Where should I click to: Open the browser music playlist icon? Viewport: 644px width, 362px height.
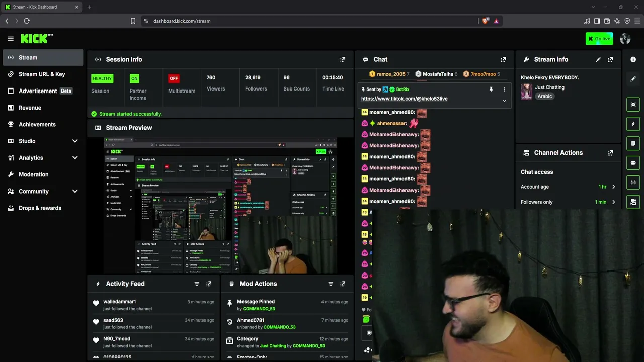pos(587,21)
